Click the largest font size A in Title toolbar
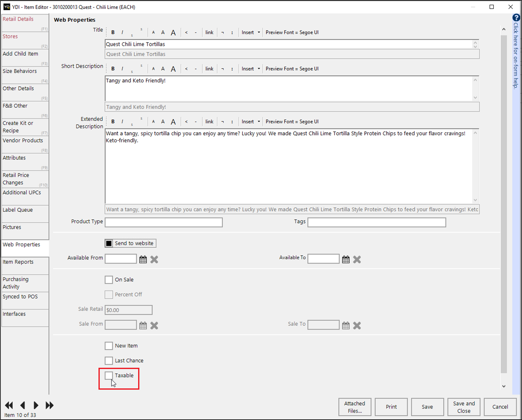 click(x=173, y=33)
